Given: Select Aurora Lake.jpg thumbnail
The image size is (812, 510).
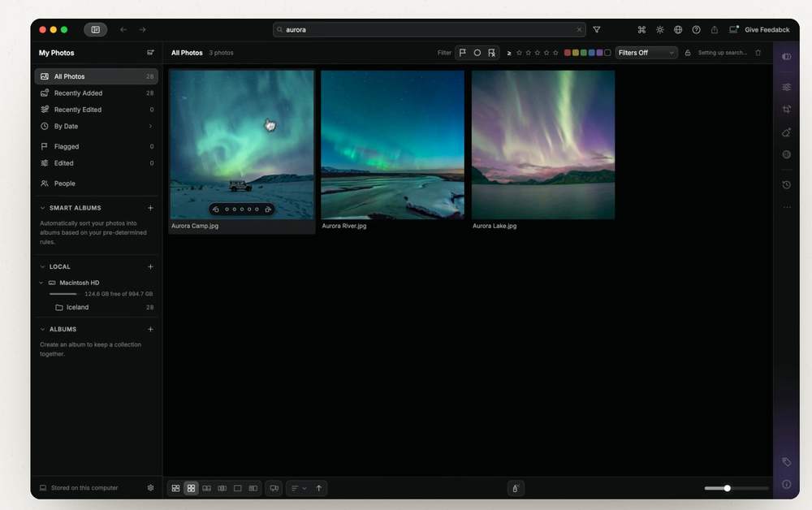Looking at the screenshot, I should (543, 145).
